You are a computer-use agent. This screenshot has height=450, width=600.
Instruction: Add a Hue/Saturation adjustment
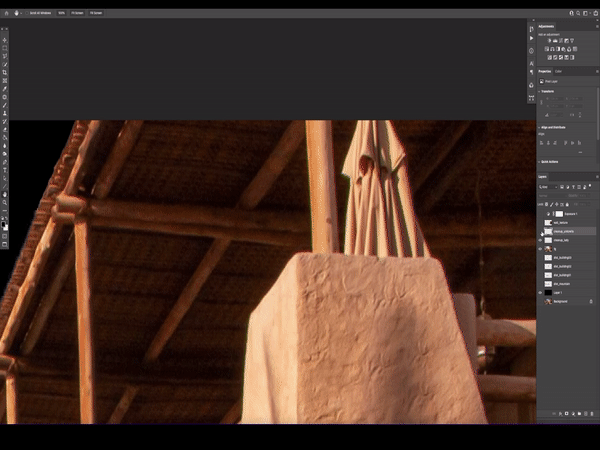click(547, 49)
